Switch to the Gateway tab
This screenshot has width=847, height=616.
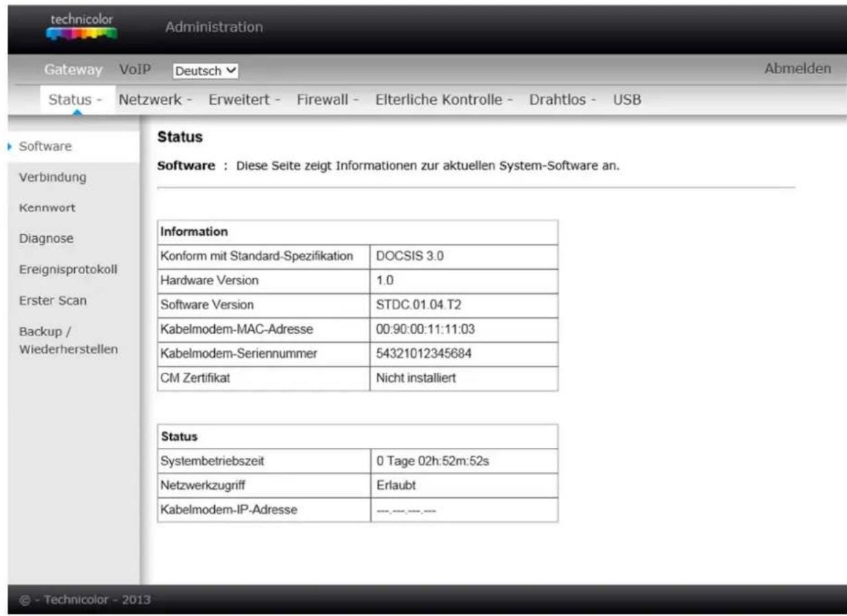73,69
